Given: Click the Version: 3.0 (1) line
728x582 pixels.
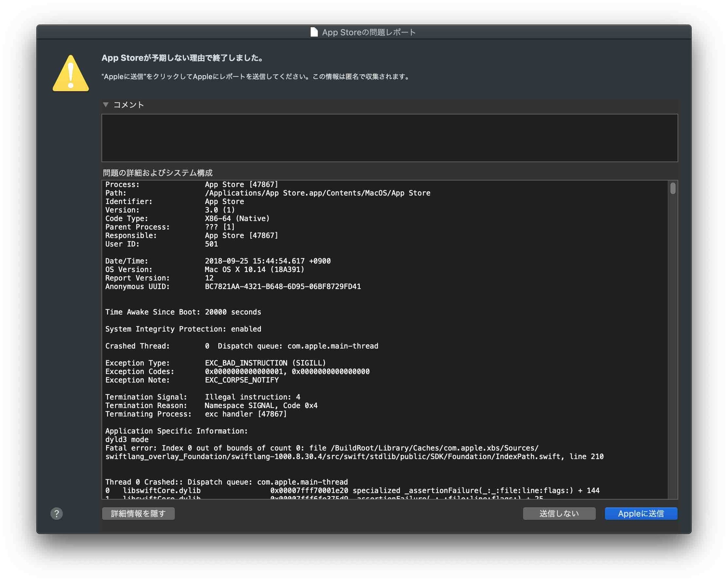Looking at the screenshot, I should tap(170, 210).
